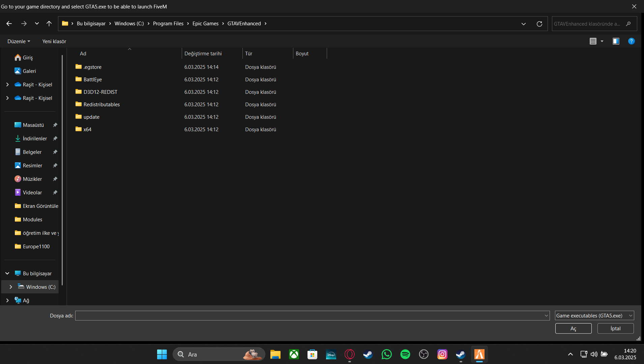Image resolution: width=644 pixels, height=364 pixels.
Task: Open the Windows Start menu
Action: (162, 354)
